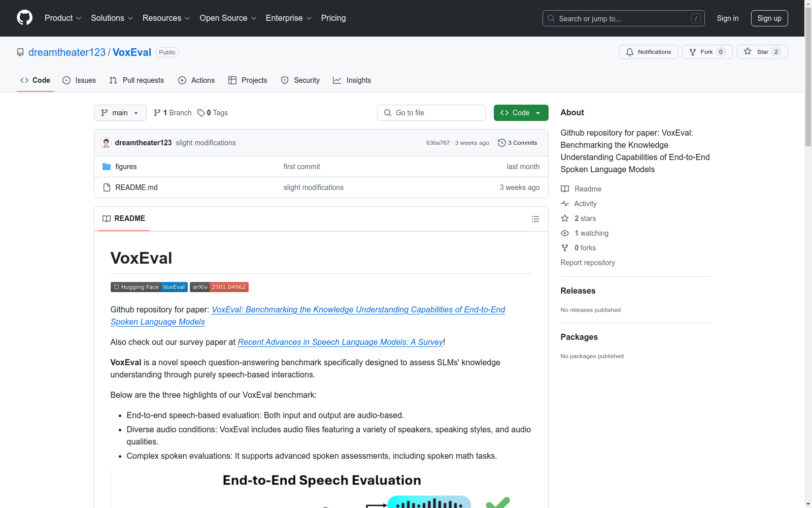Open the figures folder link

126,167
